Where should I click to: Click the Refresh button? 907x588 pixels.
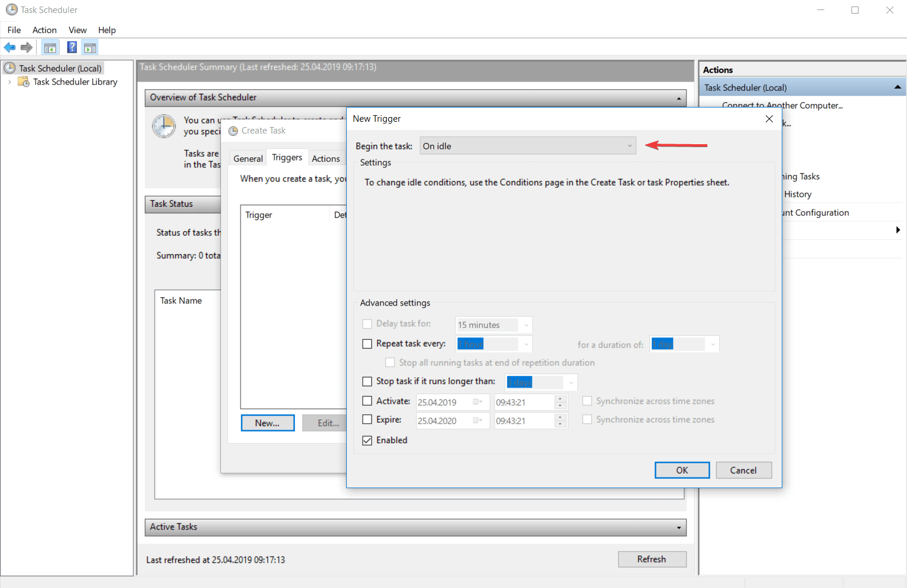[652, 559]
